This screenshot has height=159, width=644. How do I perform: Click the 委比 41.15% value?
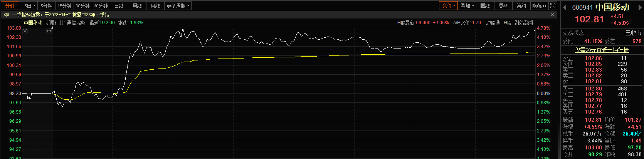click(x=593, y=41)
